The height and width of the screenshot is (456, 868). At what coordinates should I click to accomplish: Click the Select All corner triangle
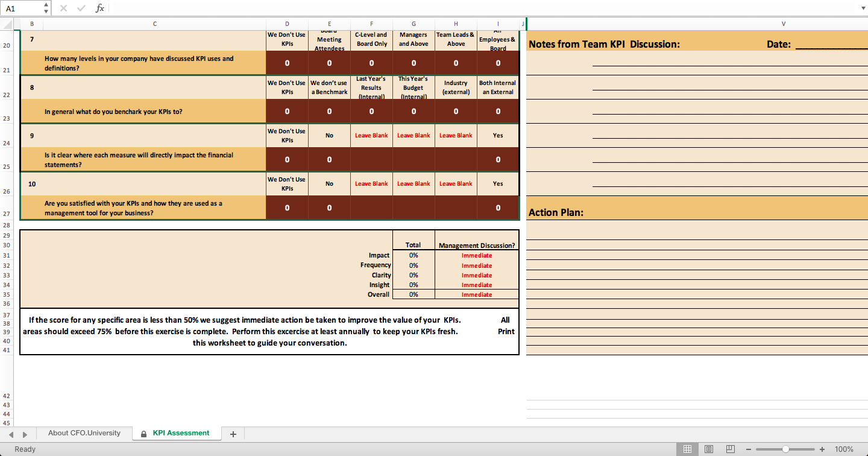coord(6,24)
